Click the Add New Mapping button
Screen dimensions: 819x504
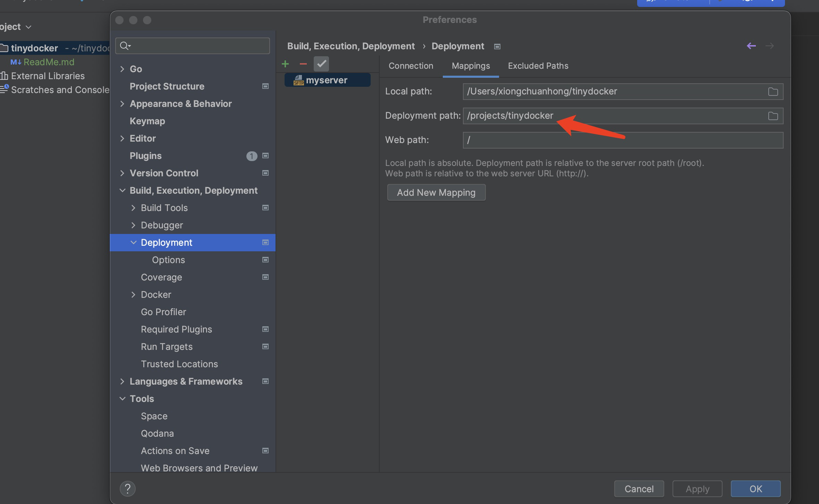point(436,193)
